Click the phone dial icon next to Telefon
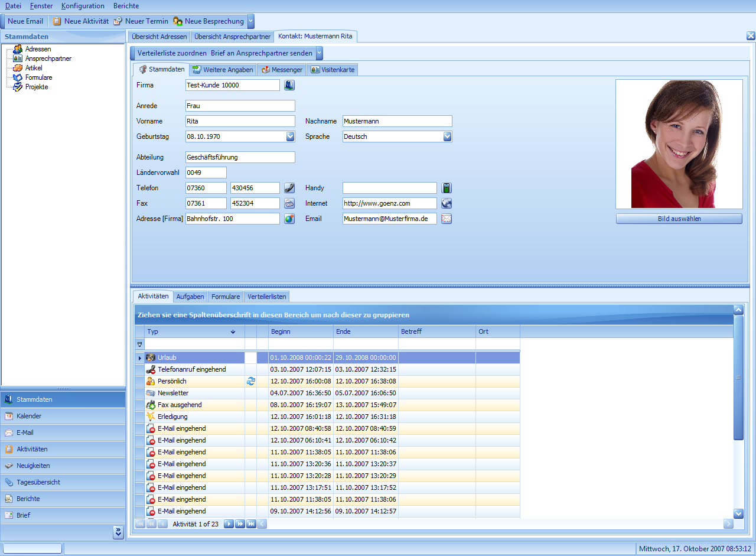The height and width of the screenshot is (556, 756). pos(289,188)
